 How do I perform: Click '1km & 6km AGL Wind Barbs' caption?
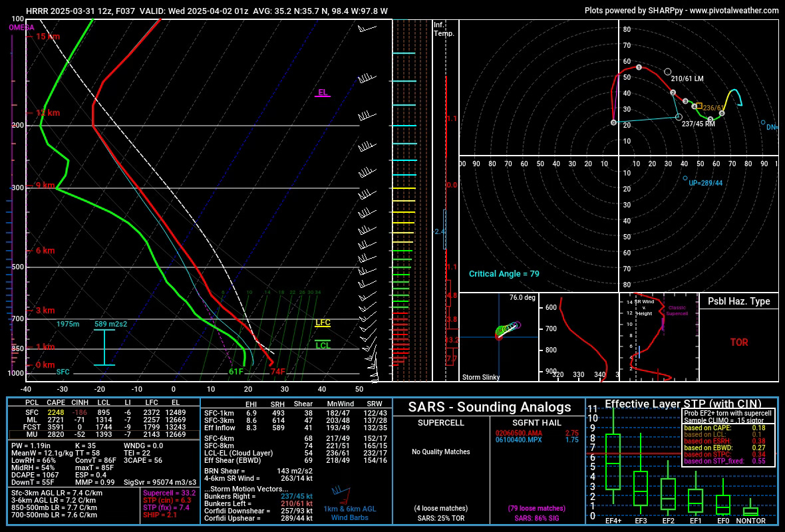tap(349, 513)
